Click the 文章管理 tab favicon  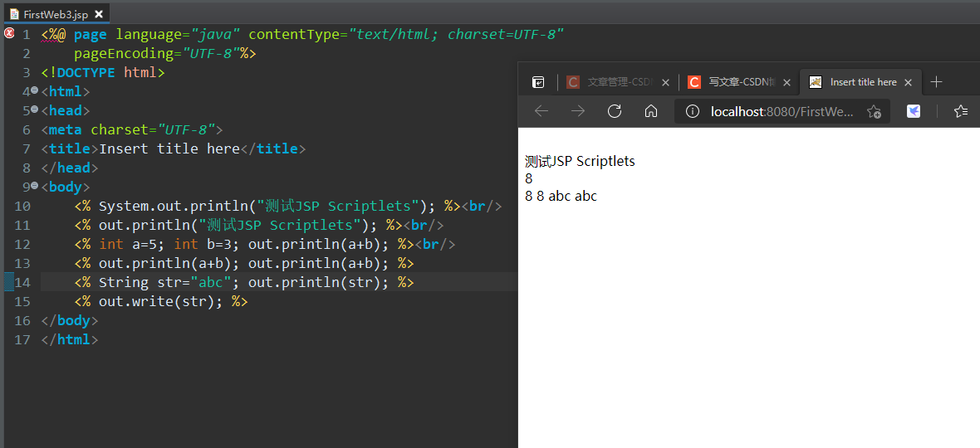pos(573,82)
